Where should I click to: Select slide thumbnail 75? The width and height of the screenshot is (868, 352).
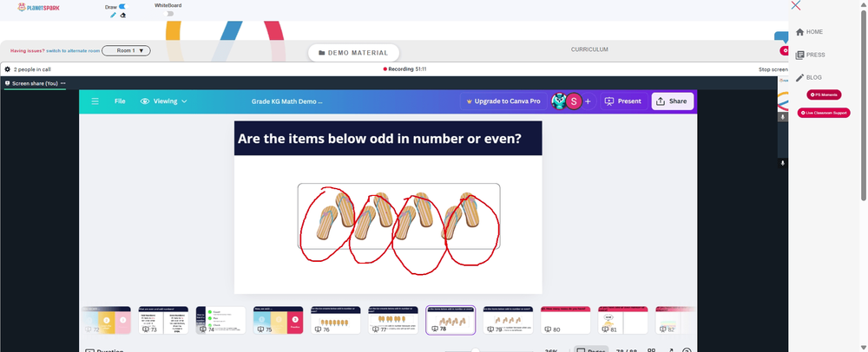coord(279,320)
